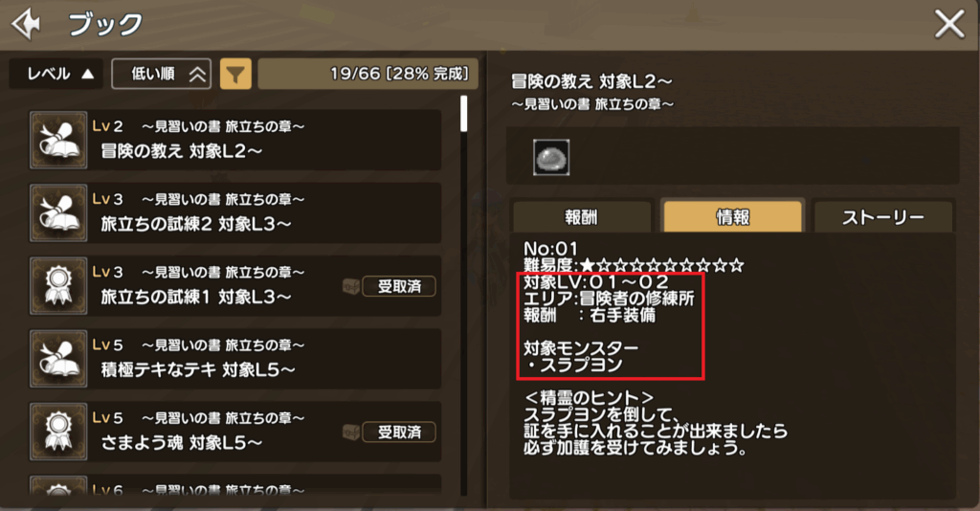Click the 受取済 button for さまよう魂
Image resolution: width=980 pixels, height=511 pixels.
(399, 432)
